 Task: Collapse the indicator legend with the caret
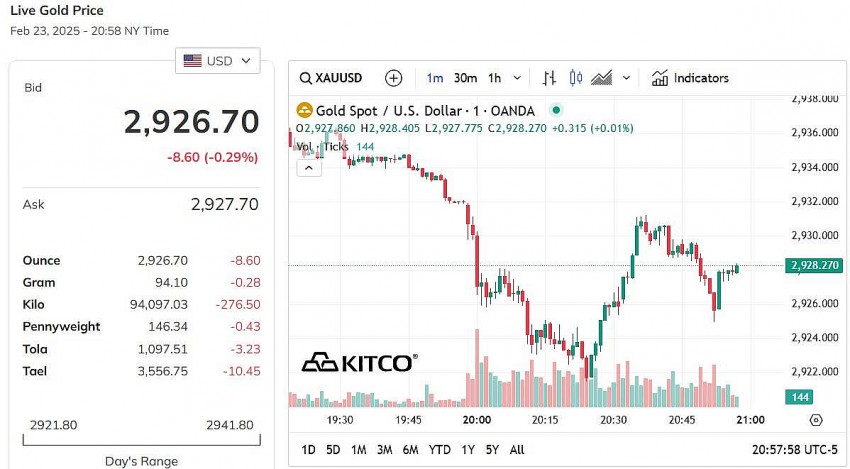pyautogui.click(x=308, y=167)
